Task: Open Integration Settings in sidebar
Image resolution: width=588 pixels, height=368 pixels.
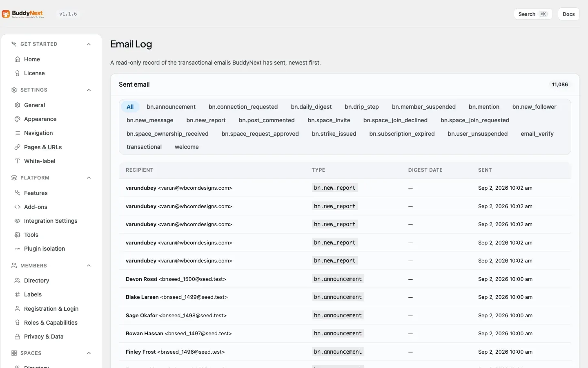Action: 51,221
